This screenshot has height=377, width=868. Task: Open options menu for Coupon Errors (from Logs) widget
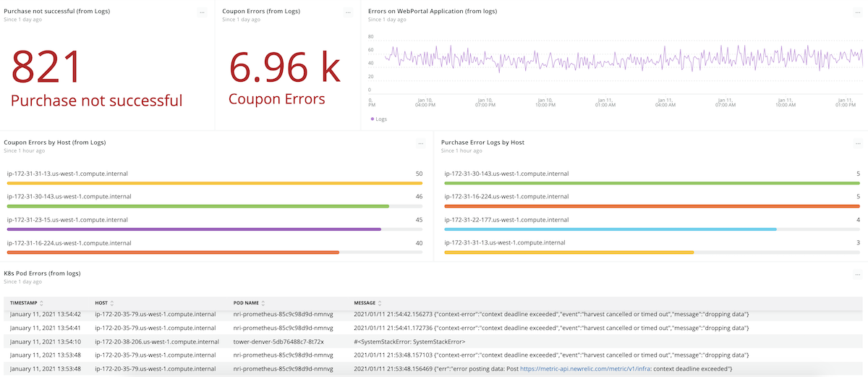[348, 12]
